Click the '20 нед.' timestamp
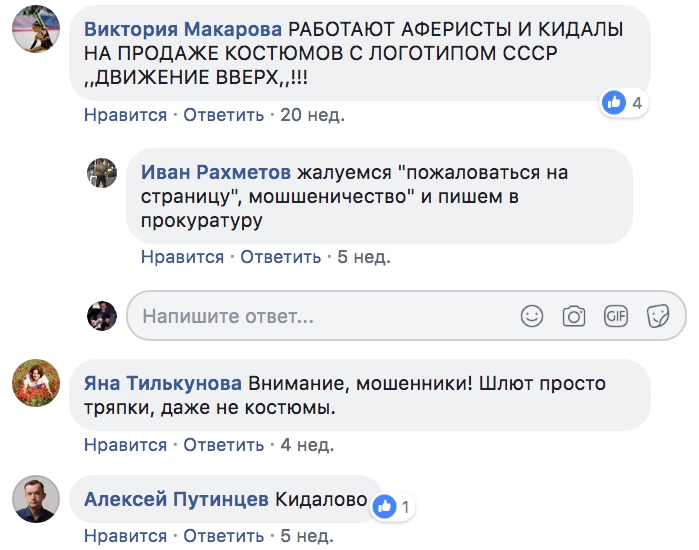Viewport: 699px width, 550px height. pos(312,115)
